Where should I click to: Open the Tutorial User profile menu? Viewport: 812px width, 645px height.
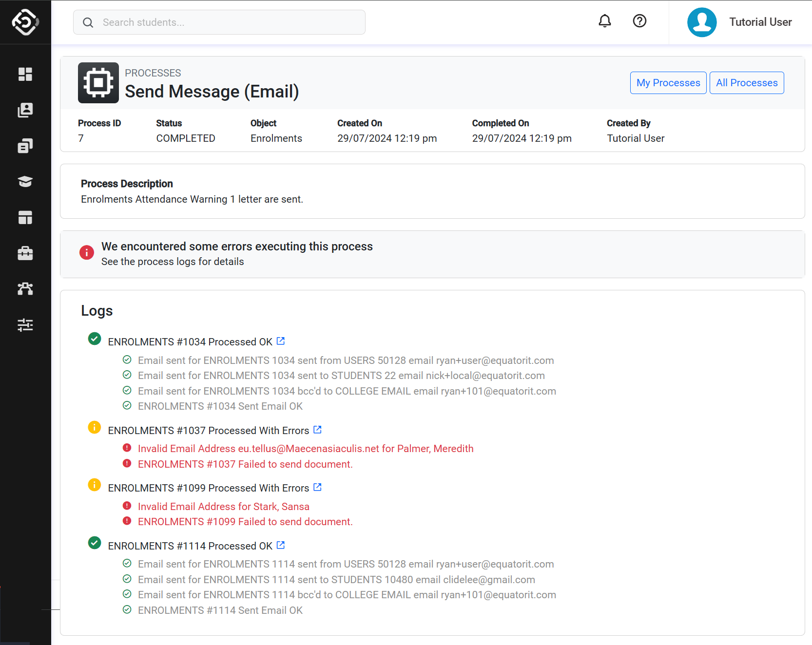[760, 22]
